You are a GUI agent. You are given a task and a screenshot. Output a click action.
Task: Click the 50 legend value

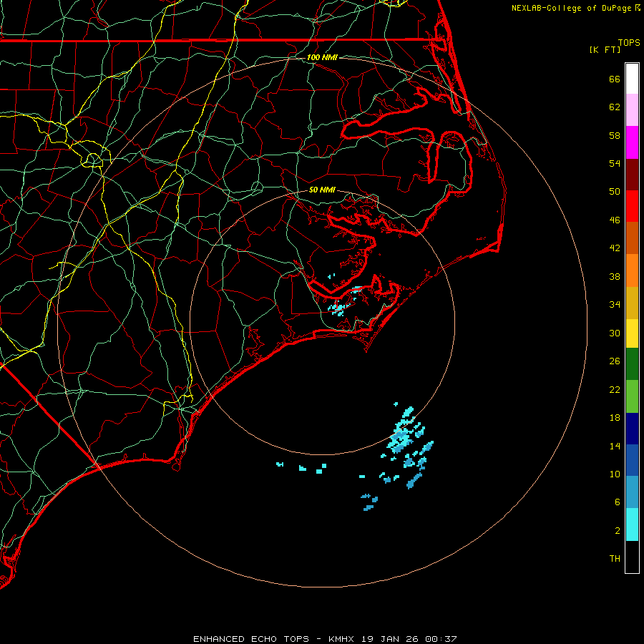click(615, 192)
